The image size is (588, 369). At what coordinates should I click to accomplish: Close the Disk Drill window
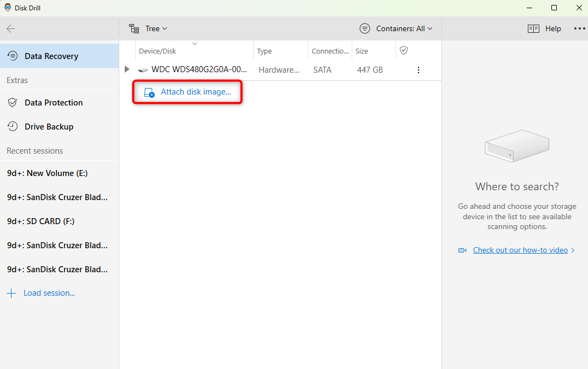(x=579, y=8)
